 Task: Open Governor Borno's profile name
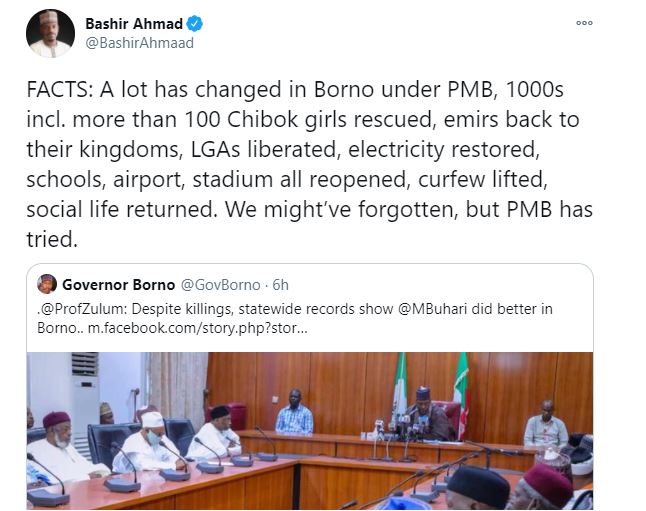coord(118,284)
